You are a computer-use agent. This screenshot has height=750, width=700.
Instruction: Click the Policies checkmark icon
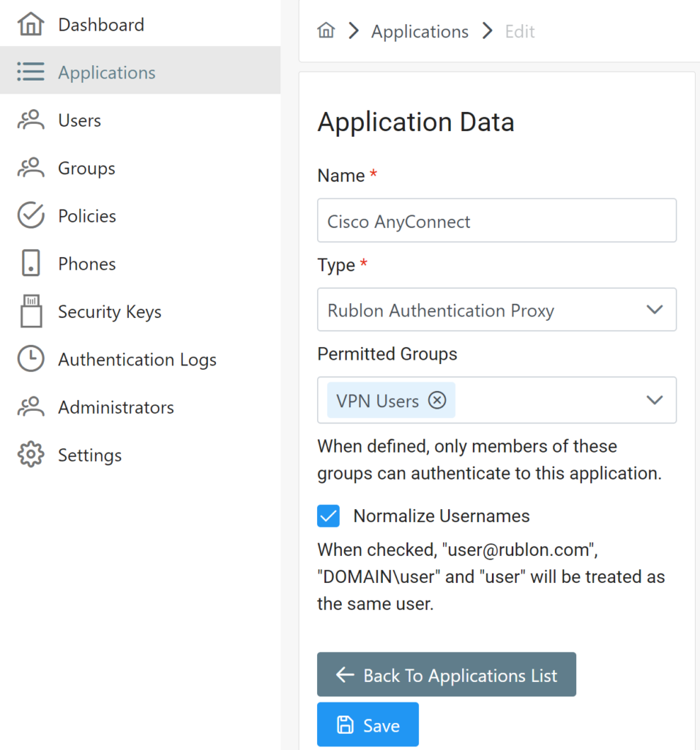coord(31,216)
